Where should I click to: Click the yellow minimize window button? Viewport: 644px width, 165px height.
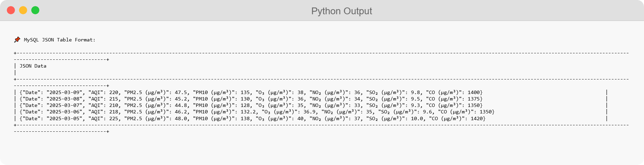[x=23, y=11]
